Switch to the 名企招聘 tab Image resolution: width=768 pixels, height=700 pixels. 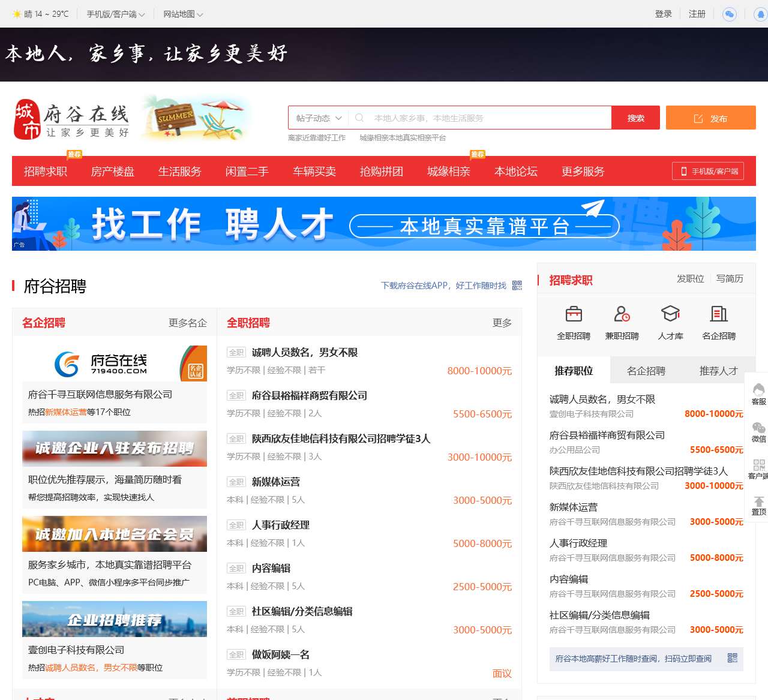tap(645, 370)
